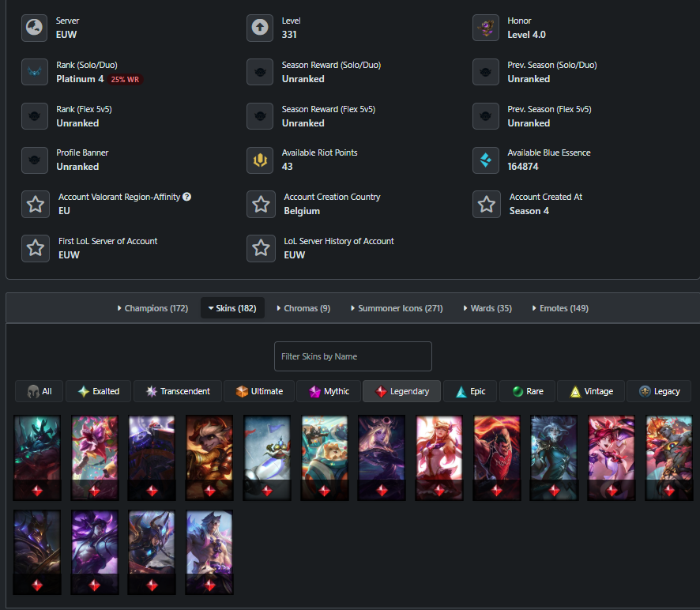Click the Season Reward (Solo/Duo) icon

[260, 72]
